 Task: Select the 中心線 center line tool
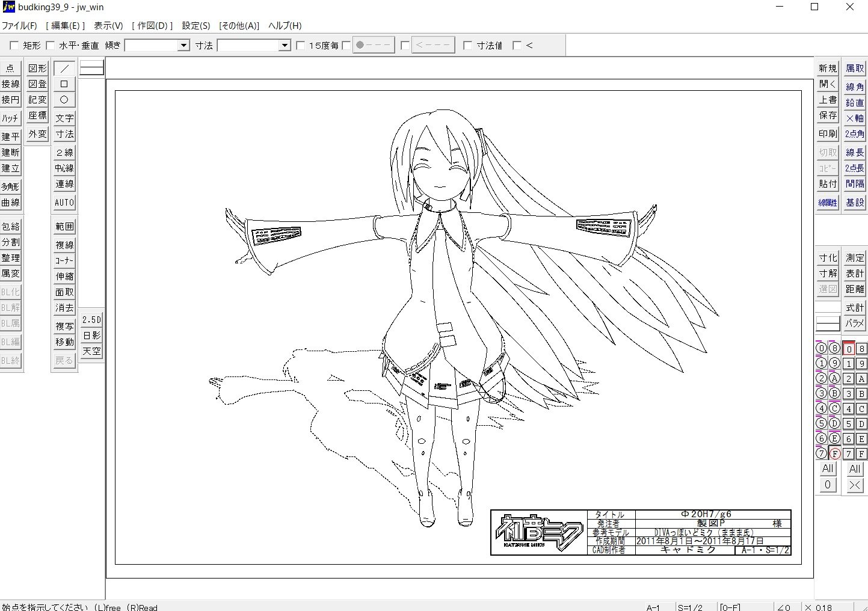click(64, 168)
